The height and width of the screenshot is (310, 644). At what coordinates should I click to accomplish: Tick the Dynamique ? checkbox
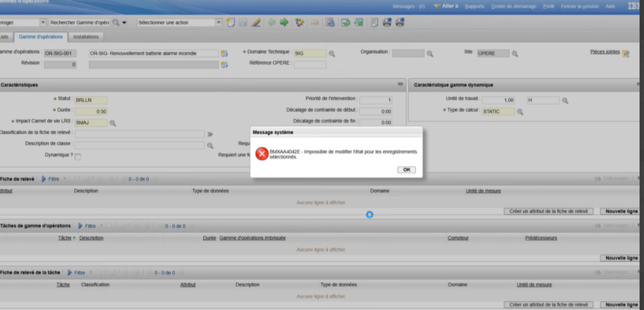coord(78,156)
